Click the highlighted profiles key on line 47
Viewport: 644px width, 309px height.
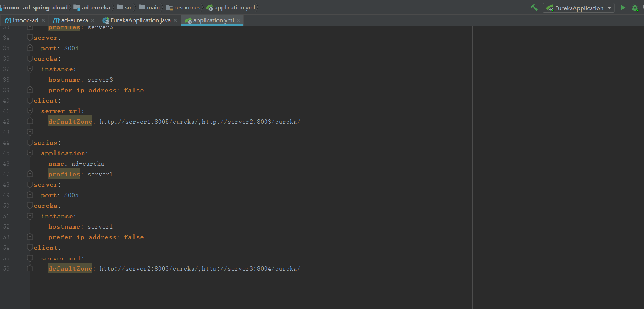pos(64,175)
